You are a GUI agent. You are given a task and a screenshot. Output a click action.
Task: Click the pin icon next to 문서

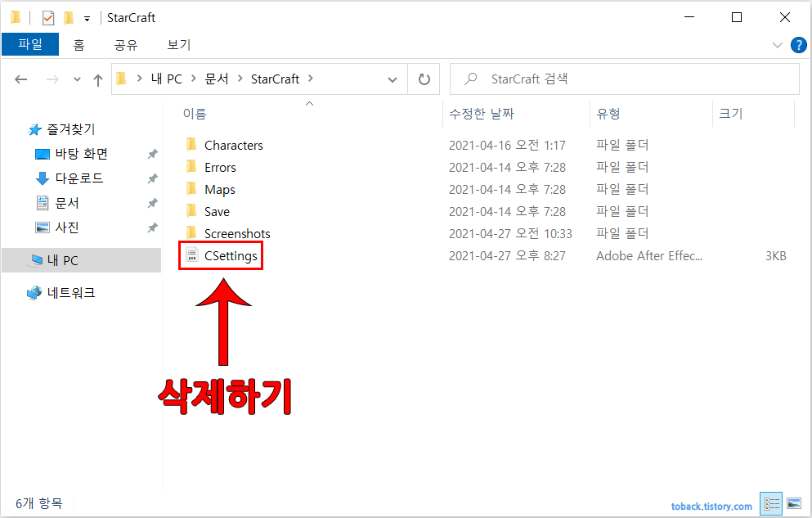point(152,203)
